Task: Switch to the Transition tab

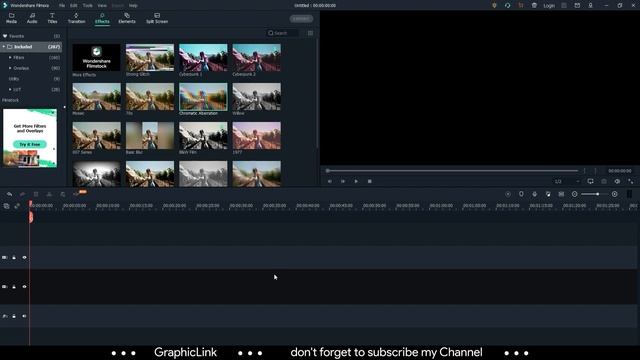Action: pos(76,18)
